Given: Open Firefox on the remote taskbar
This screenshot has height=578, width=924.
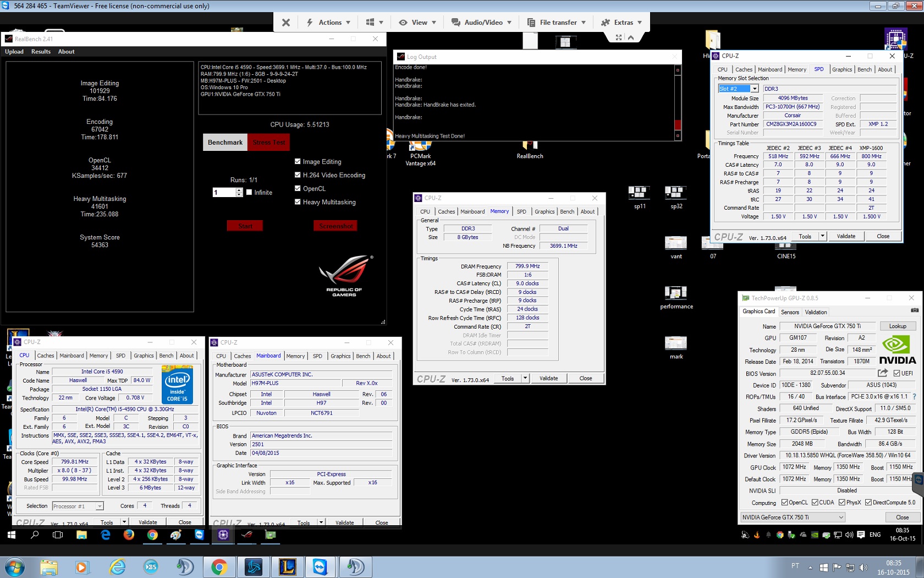Looking at the screenshot, I should pyautogui.click(x=129, y=535).
